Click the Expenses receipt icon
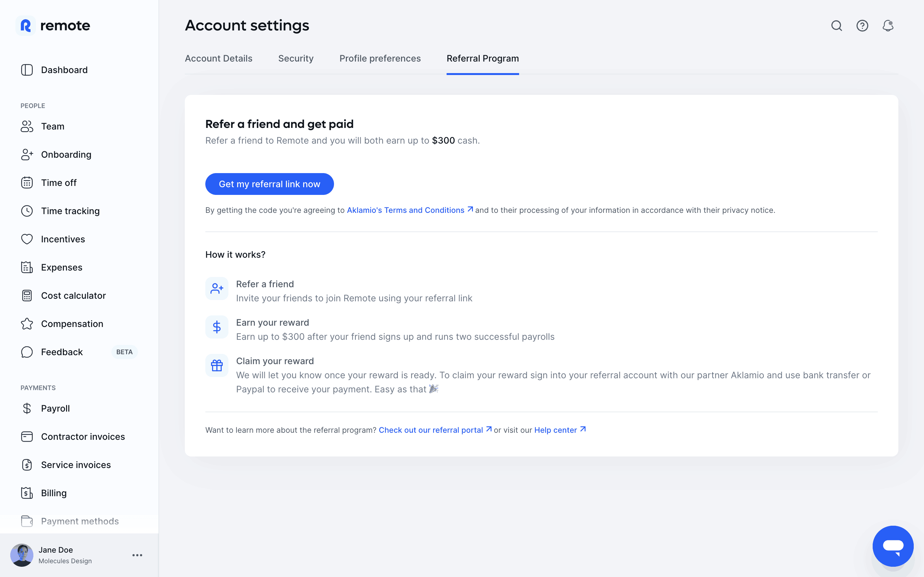The width and height of the screenshot is (924, 577). tap(27, 268)
